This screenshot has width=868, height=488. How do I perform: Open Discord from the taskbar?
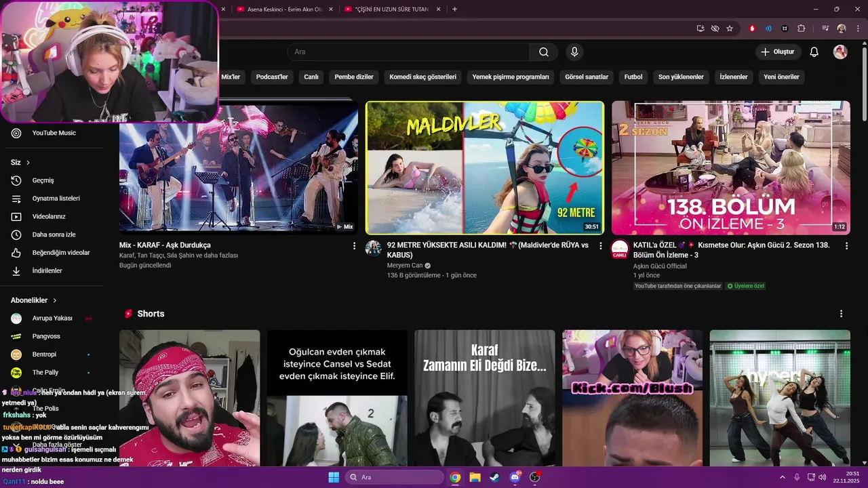tap(515, 477)
